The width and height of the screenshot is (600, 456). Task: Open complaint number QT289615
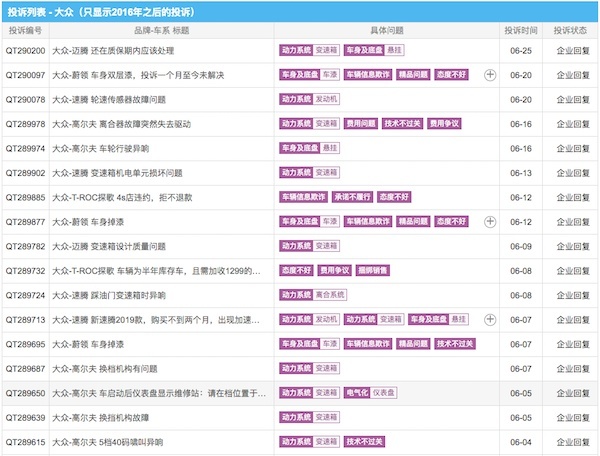[25, 442]
